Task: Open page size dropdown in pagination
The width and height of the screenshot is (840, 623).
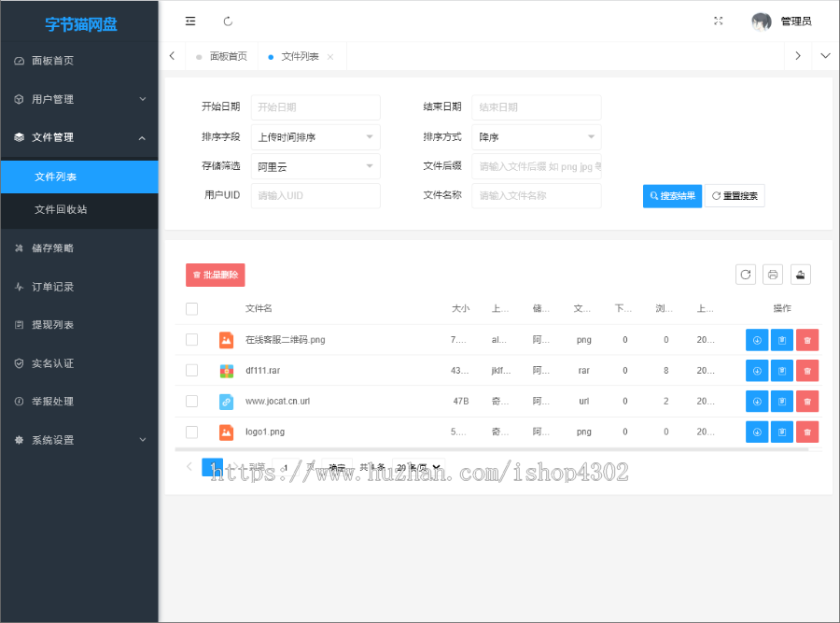Action: click(x=418, y=468)
